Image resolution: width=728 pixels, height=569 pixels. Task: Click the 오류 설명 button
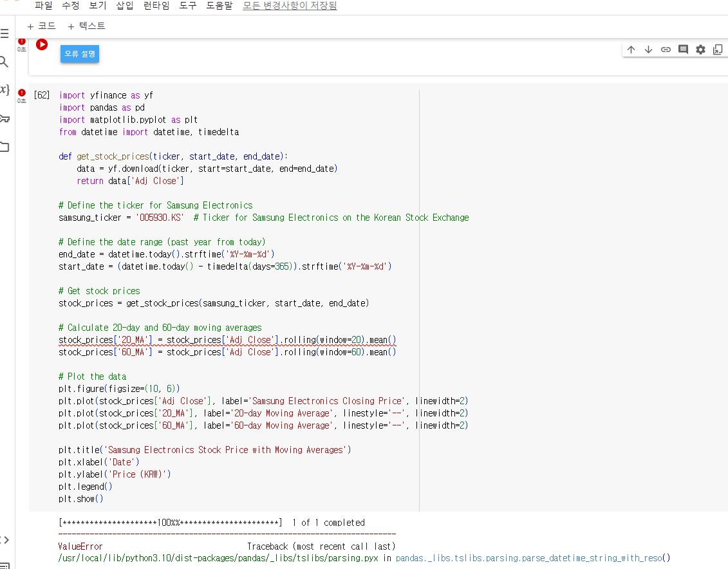[x=80, y=54]
